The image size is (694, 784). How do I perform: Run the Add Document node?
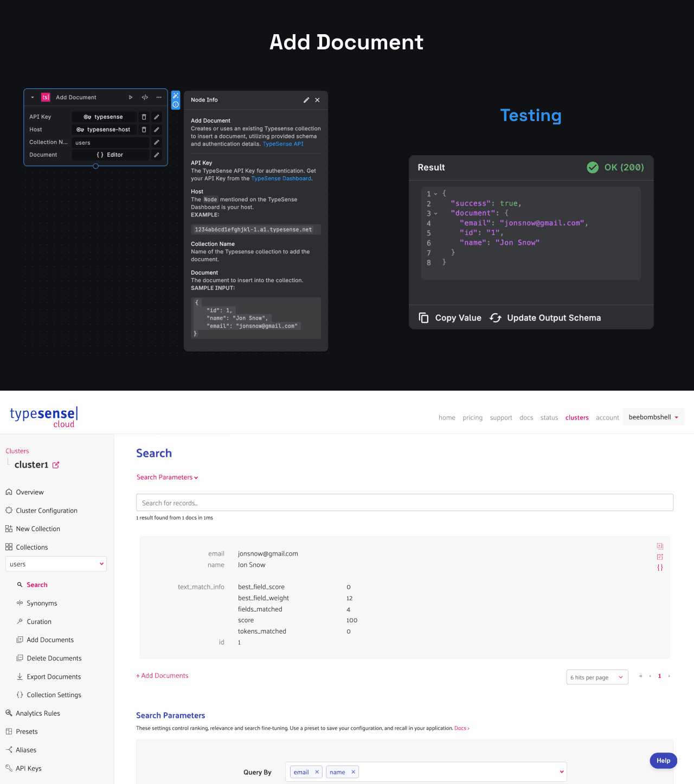[131, 97]
